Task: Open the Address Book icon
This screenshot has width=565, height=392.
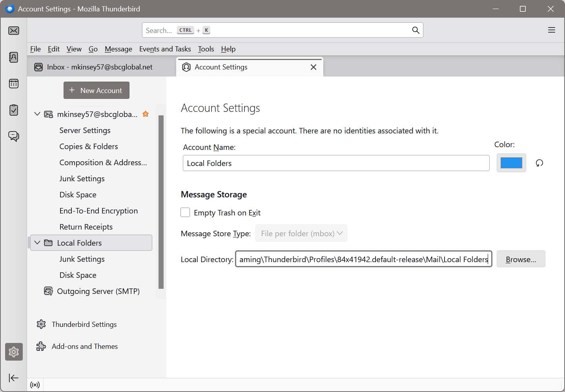Action: tap(14, 57)
